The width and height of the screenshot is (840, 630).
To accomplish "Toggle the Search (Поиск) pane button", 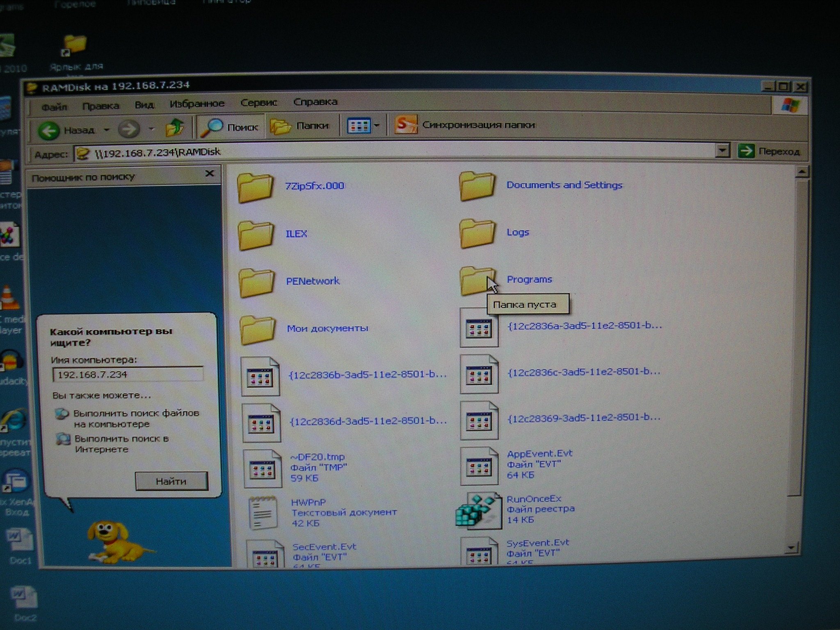I will coord(230,127).
